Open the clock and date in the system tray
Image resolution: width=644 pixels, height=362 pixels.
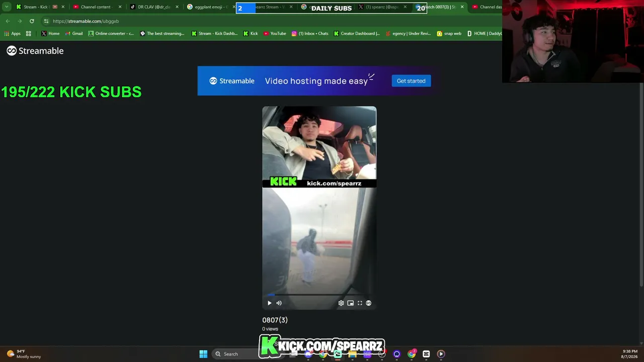(x=630, y=354)
